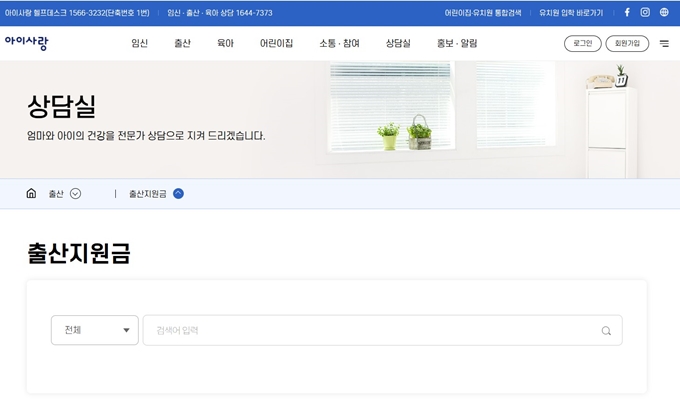The height and width of the screenshot is (400, 680).
Task: Open the 임신 menu
Action: coord(140,43)
